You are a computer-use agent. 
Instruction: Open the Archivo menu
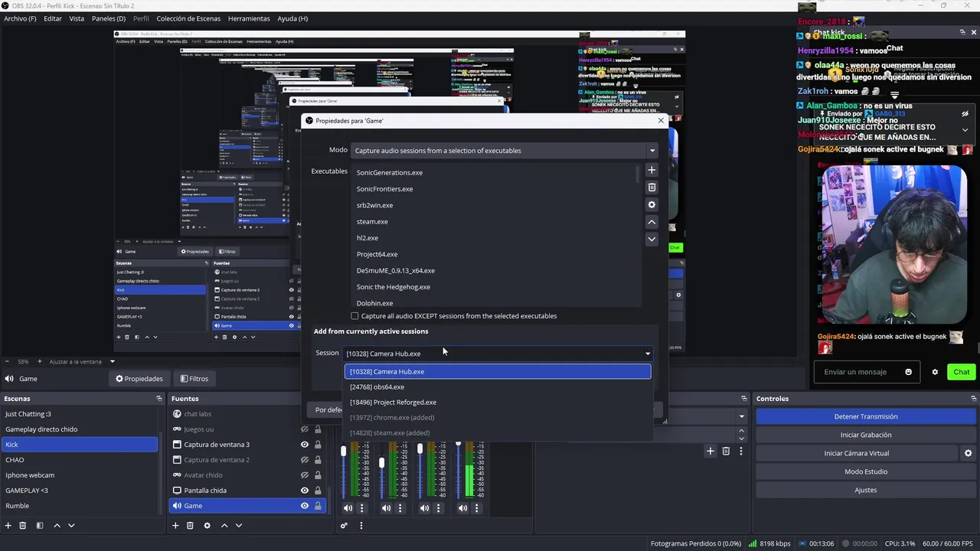pyautogui.click(x=20, y=18)
